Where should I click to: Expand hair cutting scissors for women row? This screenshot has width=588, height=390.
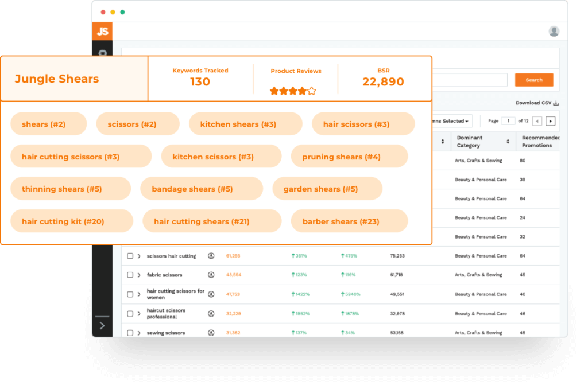[139, 294]
